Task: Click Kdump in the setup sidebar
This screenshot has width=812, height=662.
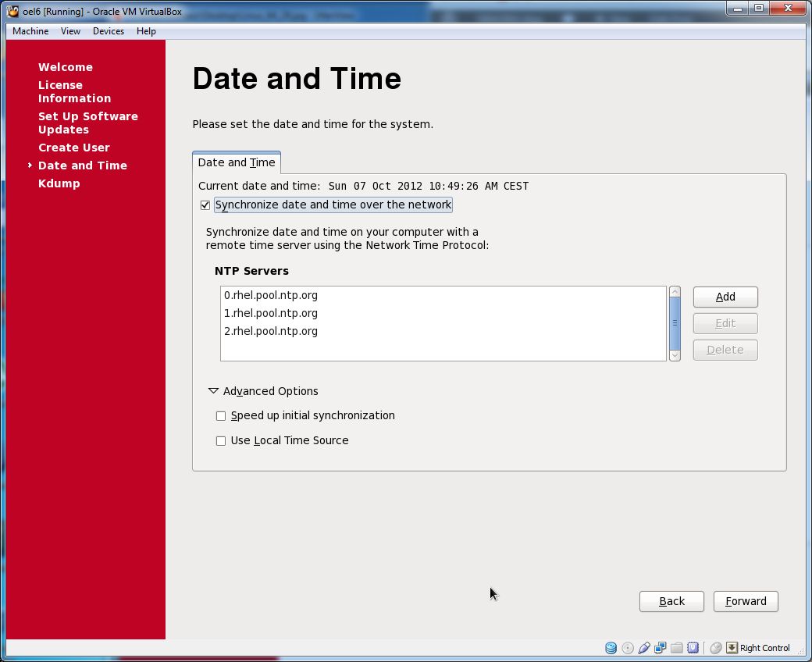Action: pyautogui.click(x=59, y=183)
